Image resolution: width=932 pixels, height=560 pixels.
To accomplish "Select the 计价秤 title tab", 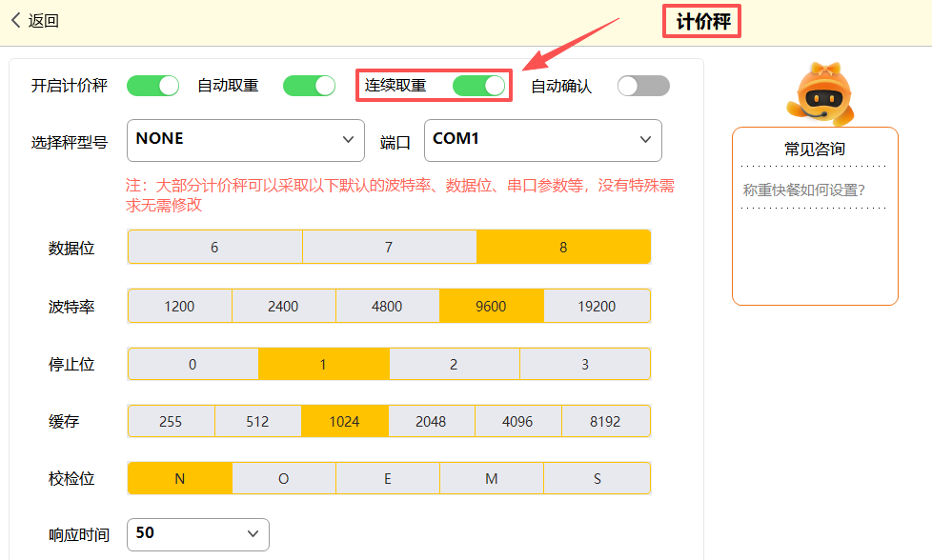I will (702, 22).
